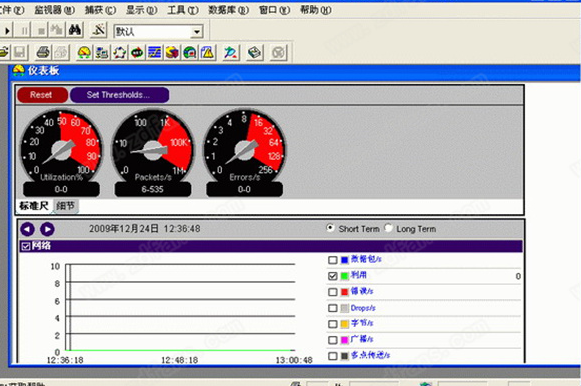581x386 pixels.
Task: Toggle the 网络 section checkbox
Action: (26, 246)
